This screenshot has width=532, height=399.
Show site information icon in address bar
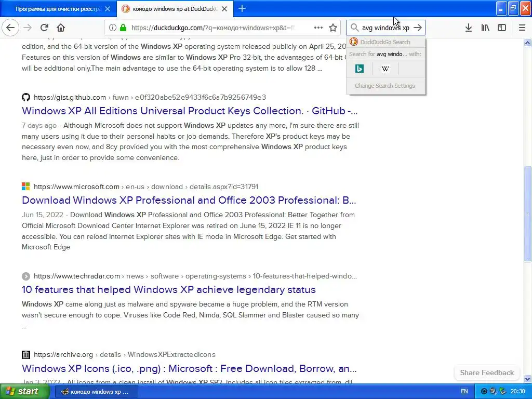(113, 28)
